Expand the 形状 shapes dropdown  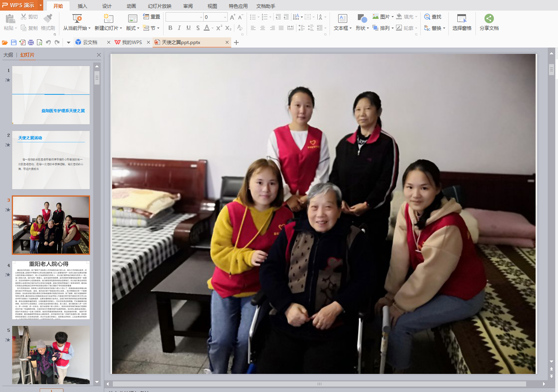tap(368, 28)
